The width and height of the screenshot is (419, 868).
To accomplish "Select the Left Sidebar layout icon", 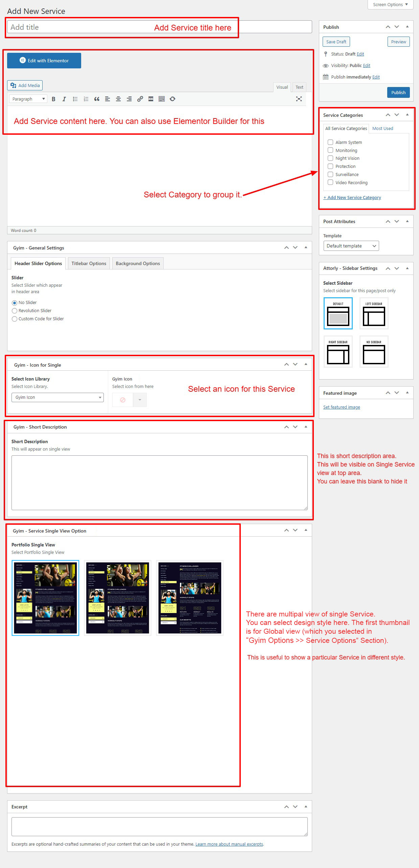I will 374,313.
